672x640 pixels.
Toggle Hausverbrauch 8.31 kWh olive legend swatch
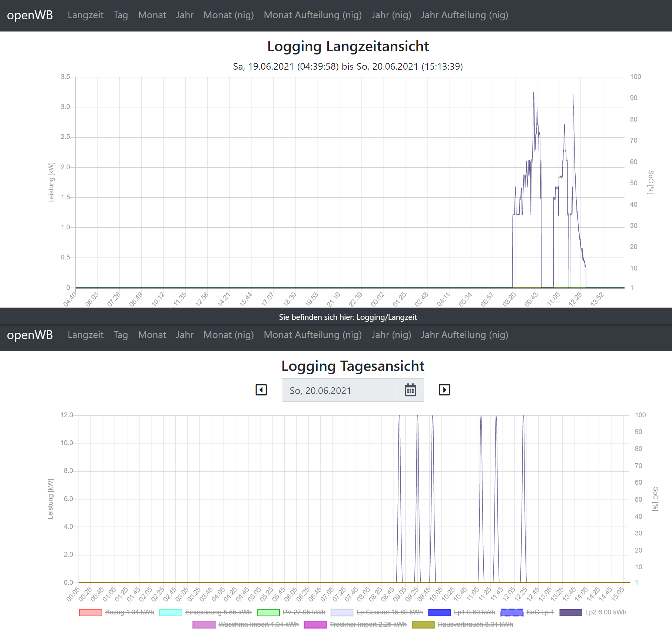pos(423,625)
